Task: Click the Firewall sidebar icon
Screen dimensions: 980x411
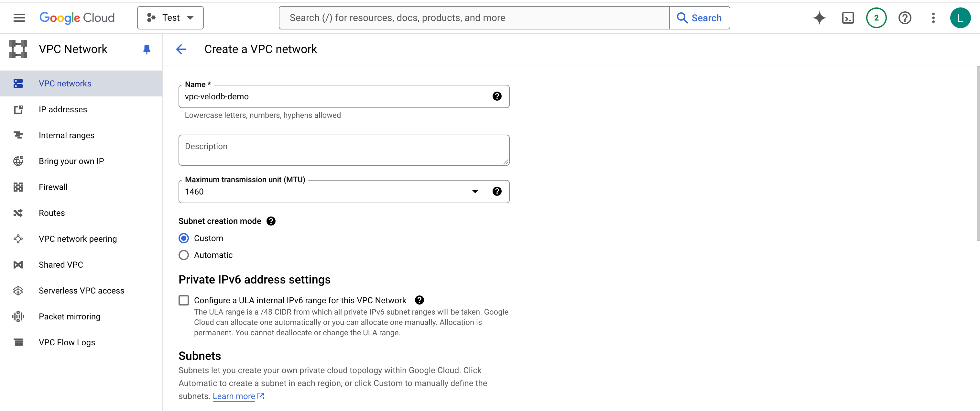Action: [18, 187]
